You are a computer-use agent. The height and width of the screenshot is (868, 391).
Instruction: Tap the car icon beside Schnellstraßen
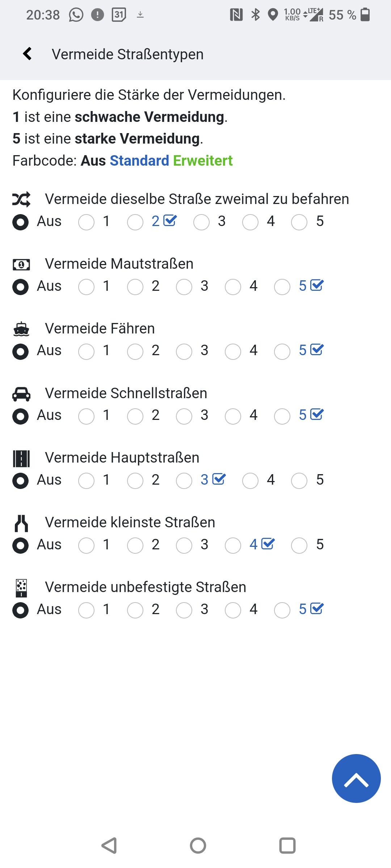(21, 394)
